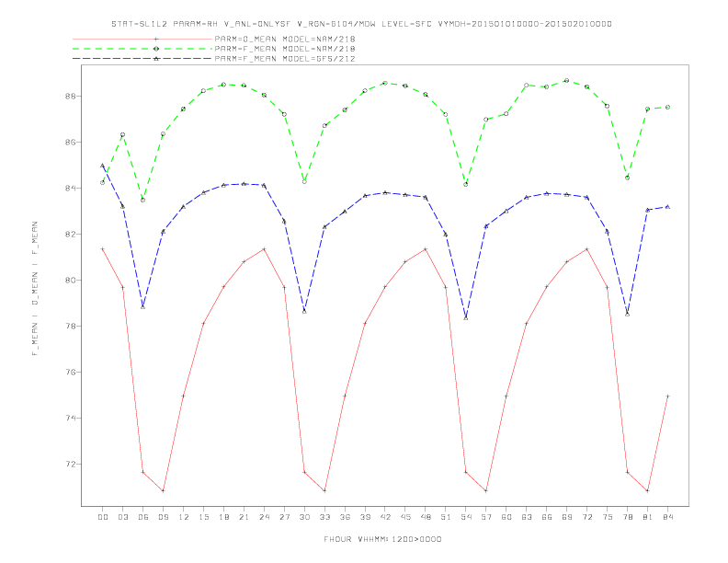728x563 pixels.
Task: Click red O_MEAN data point at hour 24
Action: (x=264, y=249)
